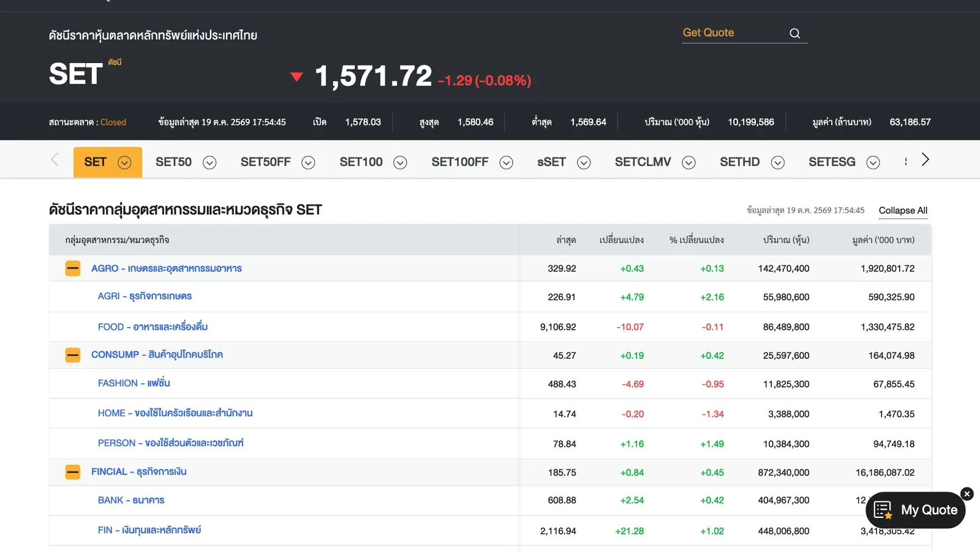Click the SET index value 1,571.72
The height and width of the screenshot is (551, 980).
coord(373,77)
